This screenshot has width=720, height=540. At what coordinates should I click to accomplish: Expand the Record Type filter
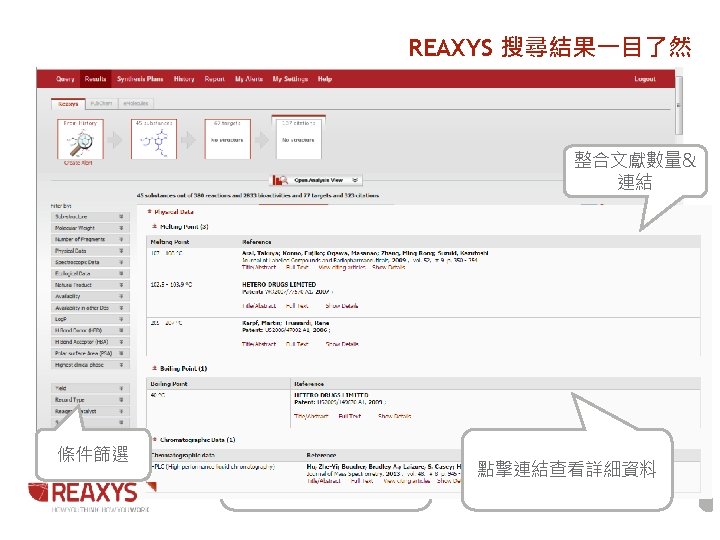point(90,399)
